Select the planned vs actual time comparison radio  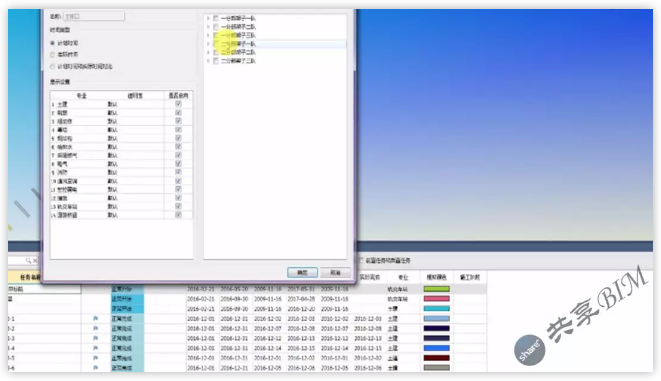click(x=52, y=66)
